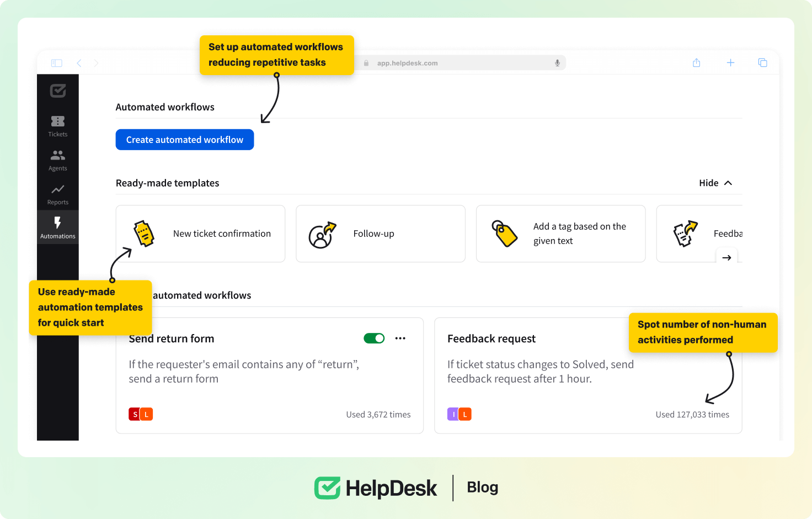Click the browser share icon

[696, 63]
